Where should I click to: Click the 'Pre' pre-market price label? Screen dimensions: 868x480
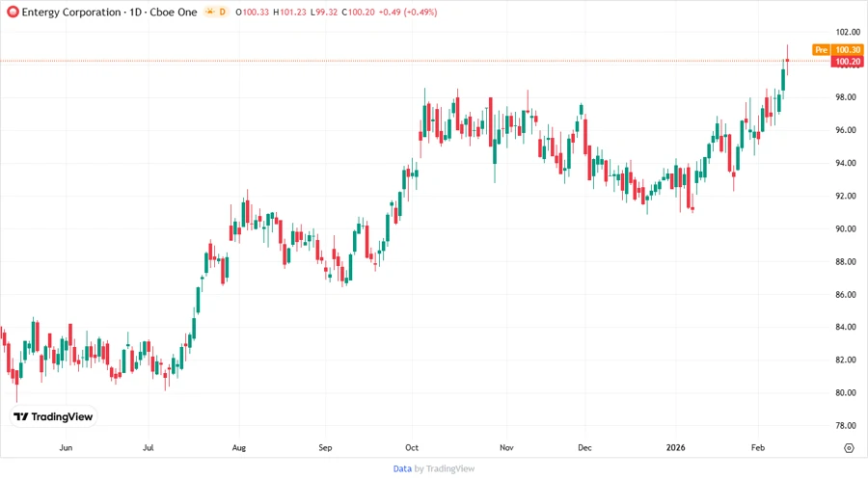tap(821, 50)
